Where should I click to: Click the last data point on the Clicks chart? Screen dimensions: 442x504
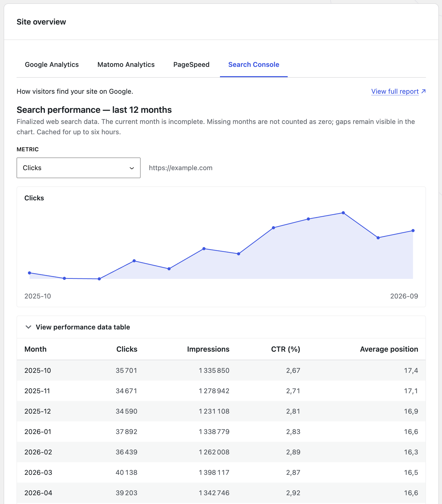tap(413, 231)
